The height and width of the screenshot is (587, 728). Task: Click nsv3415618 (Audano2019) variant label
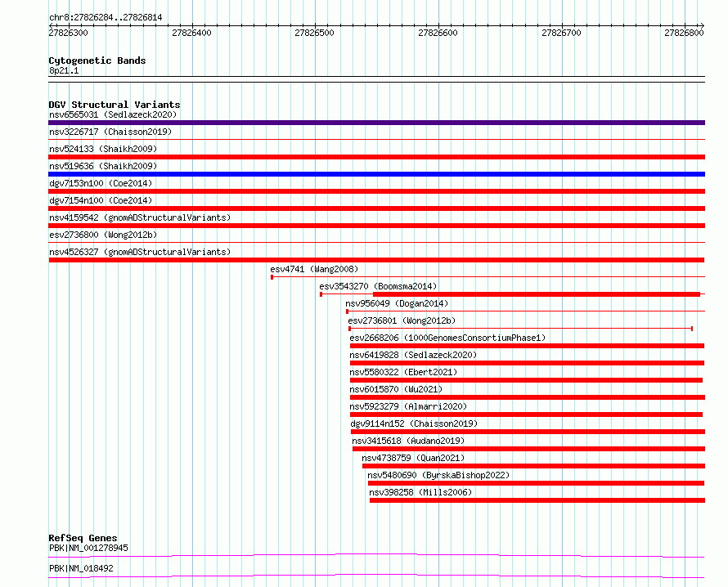click(x=408, y=441)
